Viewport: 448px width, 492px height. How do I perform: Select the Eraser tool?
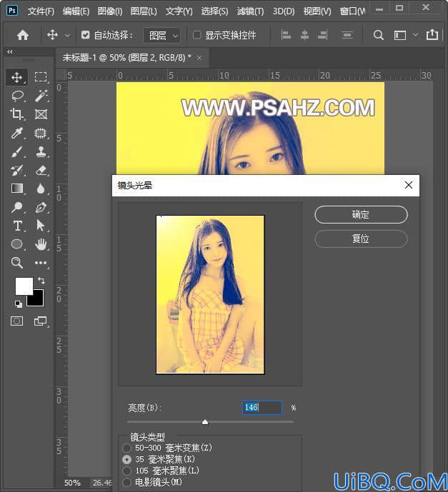coord(41,171)
